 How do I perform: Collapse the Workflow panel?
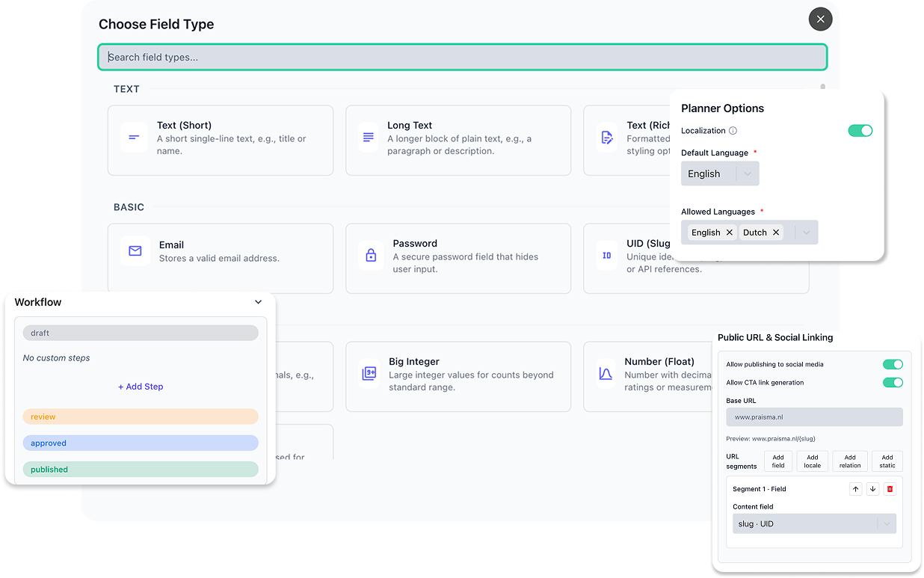(258, 302)
